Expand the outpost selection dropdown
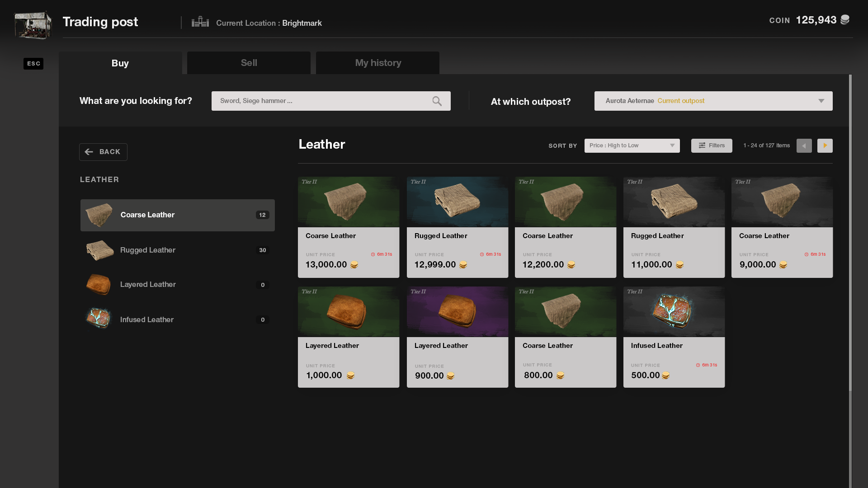 (713, 101)
